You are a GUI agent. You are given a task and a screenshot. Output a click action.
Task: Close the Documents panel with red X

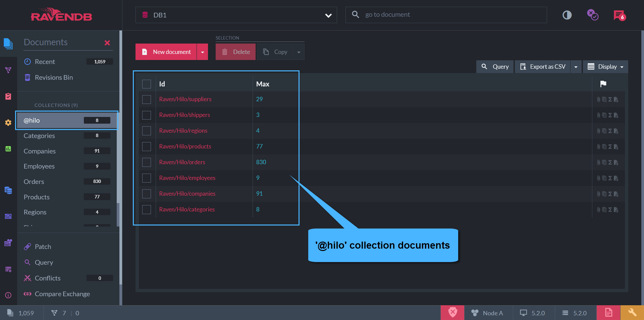pos(107,43)
